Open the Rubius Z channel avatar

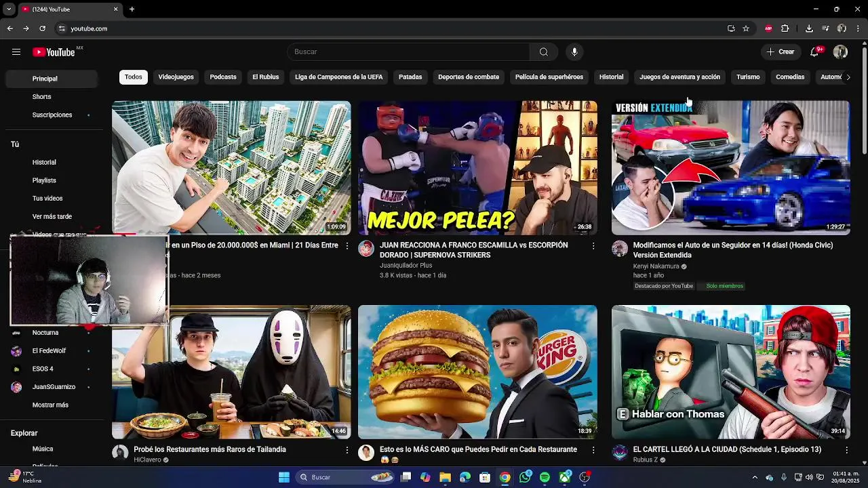click(x=620, y=453)
